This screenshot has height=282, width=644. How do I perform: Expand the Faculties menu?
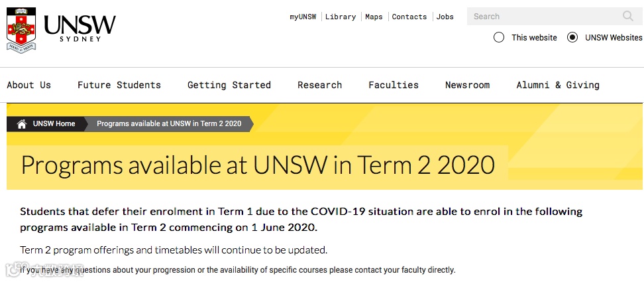tap(394, 85)
